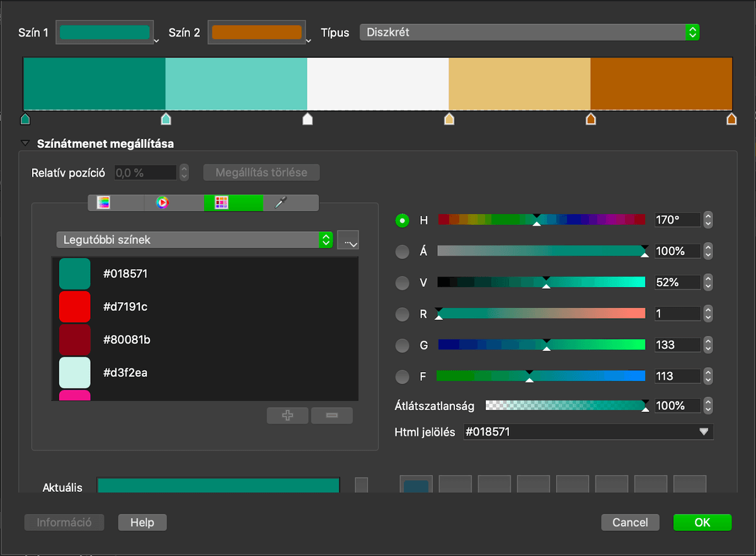Screen dimensions: 756x556
Task: Select the G green radio button
Action: tap(402, 345)
